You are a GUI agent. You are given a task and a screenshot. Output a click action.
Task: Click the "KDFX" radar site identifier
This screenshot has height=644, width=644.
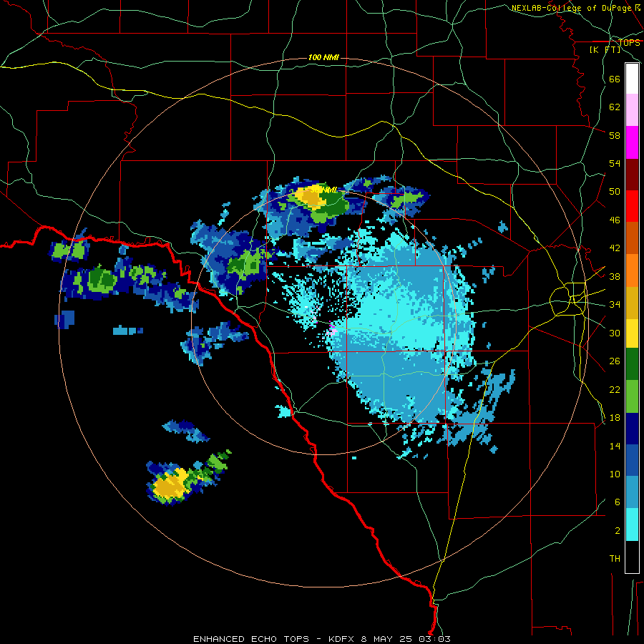(x=341, y=639)
